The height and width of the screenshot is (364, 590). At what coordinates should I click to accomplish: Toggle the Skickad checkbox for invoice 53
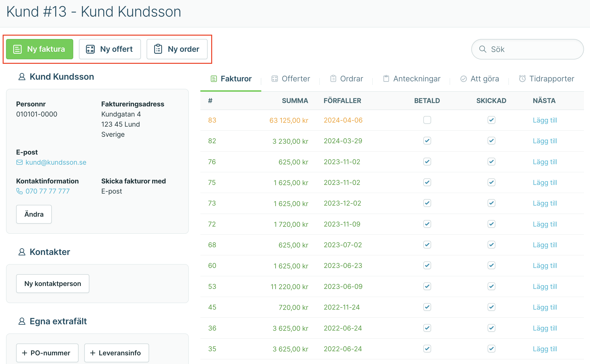click(x=491, y=286)
